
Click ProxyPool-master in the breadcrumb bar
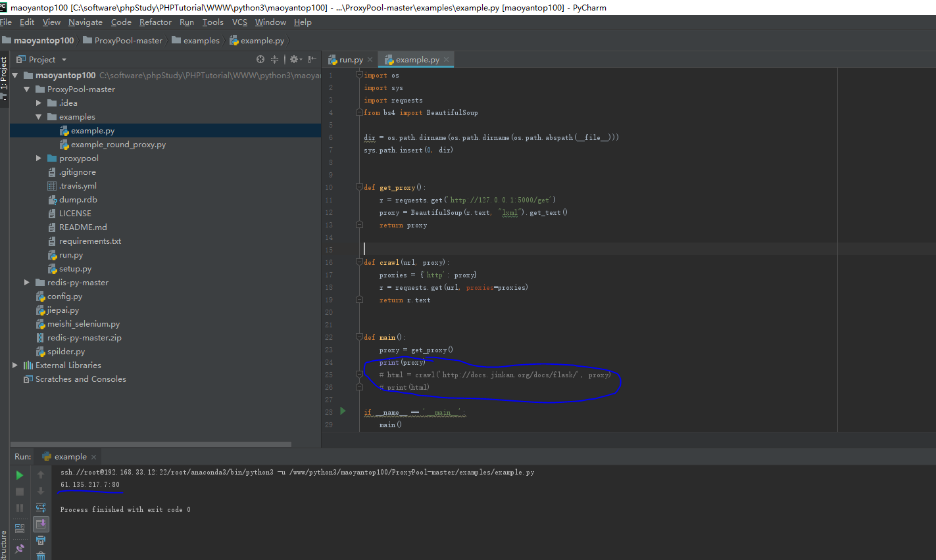click(128, 41)
